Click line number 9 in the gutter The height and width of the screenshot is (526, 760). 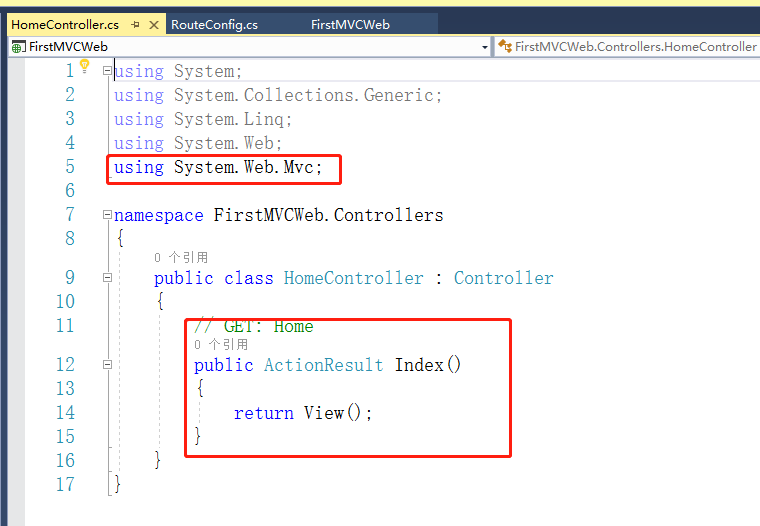[70, 278]
